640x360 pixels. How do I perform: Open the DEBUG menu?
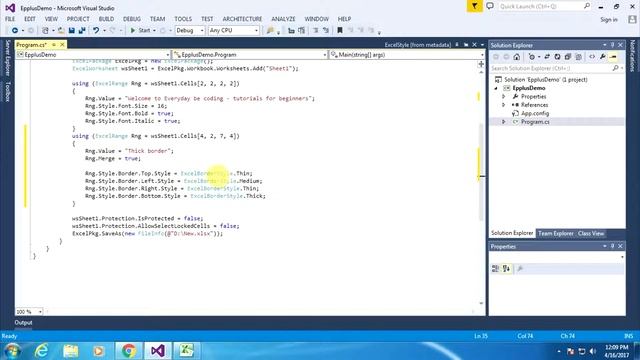[x=131, y=19]
